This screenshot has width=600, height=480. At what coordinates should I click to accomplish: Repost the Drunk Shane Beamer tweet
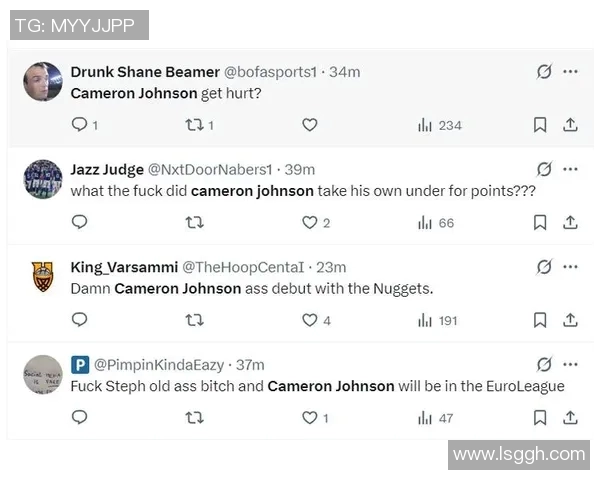tap(195, 125)
